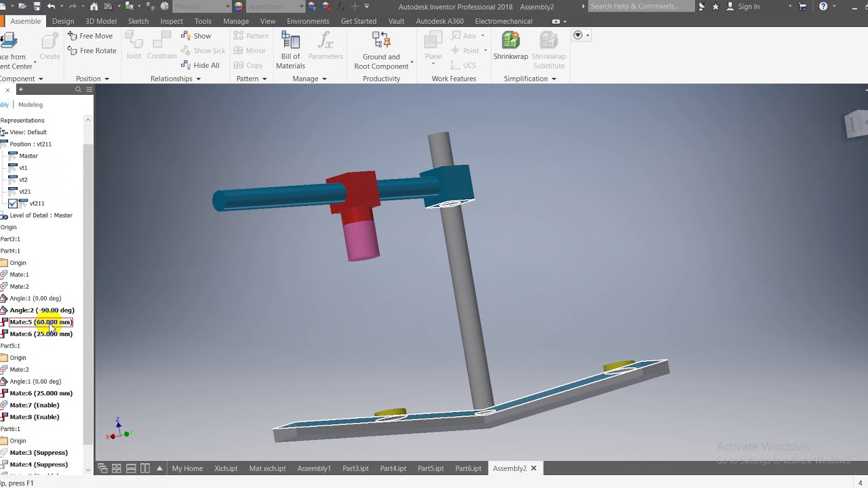Select the vt21 positional representation
This screenshot has height=488, width=868.
(x=25, y=192)
